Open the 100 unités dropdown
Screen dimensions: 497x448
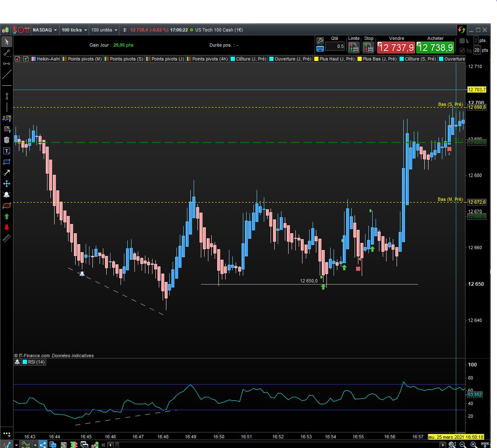(104, 30)
